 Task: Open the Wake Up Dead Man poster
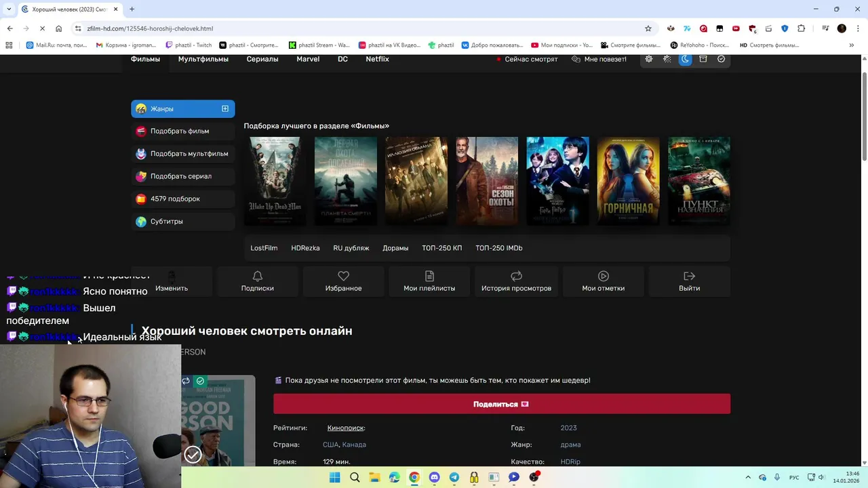tap(275, 181)
